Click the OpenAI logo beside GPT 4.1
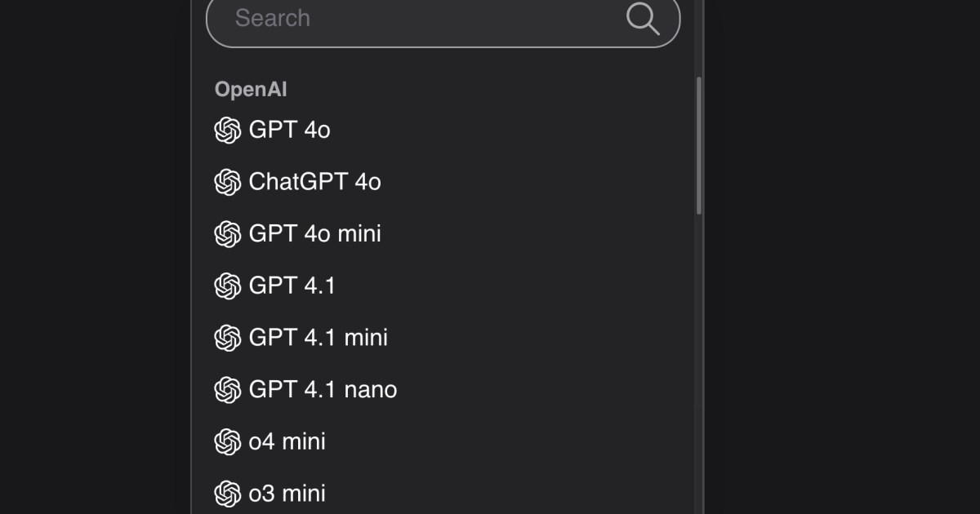 (x=227, y=286)
